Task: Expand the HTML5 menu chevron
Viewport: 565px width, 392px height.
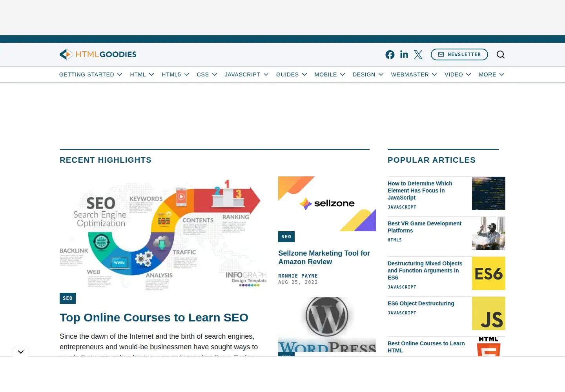Action: point(187,74)
